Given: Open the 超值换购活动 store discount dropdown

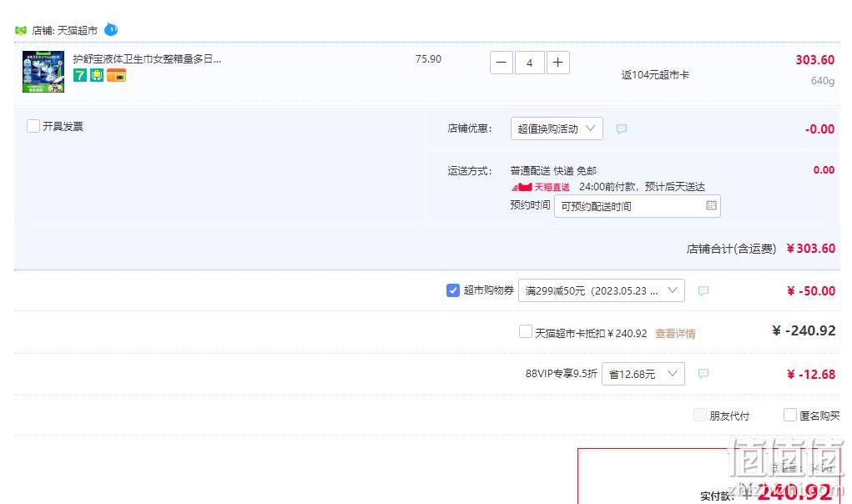Looking at the screenshot, I should [557, 129].
